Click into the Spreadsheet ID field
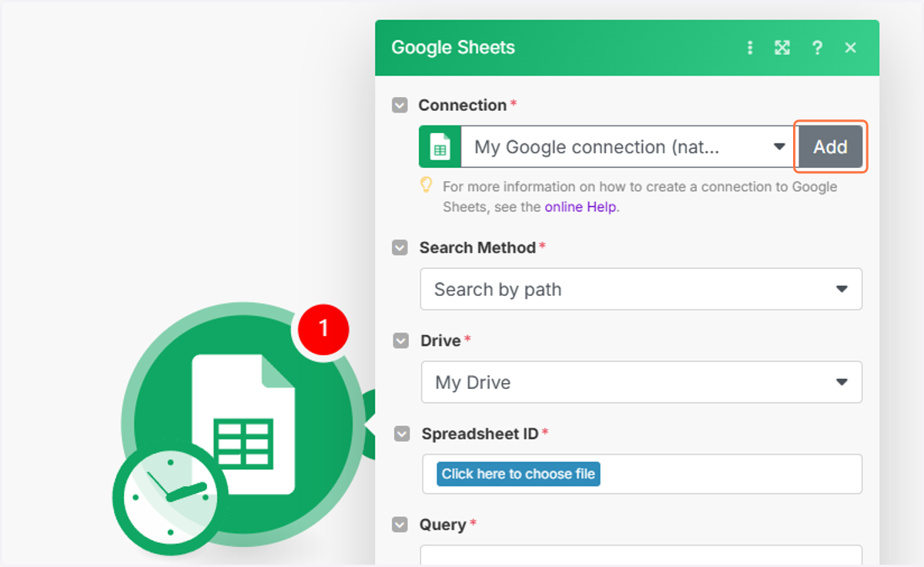The width and height of the screenshot is (924, 567). 641,474
